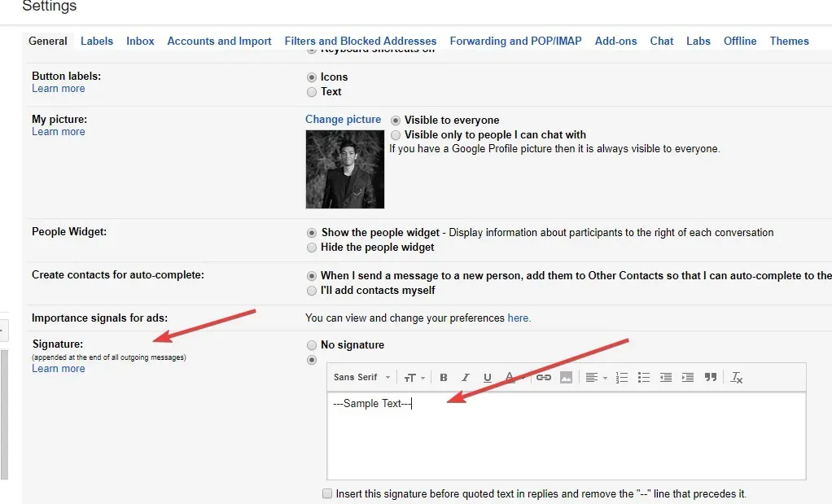Open the text alignment dropdown
This screenshot has width=832, height=504.
(x=596, y=377)
